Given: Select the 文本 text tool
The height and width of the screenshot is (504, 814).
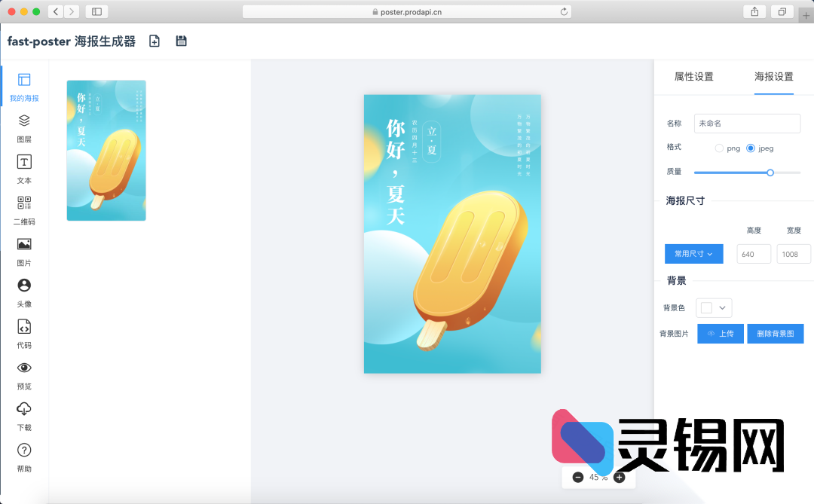Looking at the screenshot, I should tap(24, 162).
